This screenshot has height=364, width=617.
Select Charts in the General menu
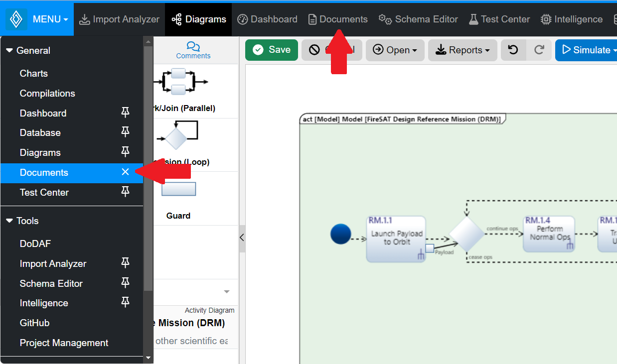point(34,73)
